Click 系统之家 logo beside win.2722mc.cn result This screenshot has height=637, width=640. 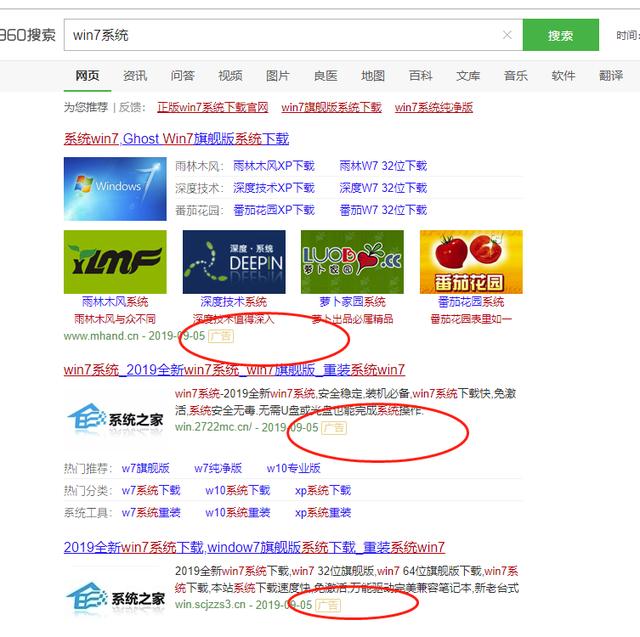(115, 417)
